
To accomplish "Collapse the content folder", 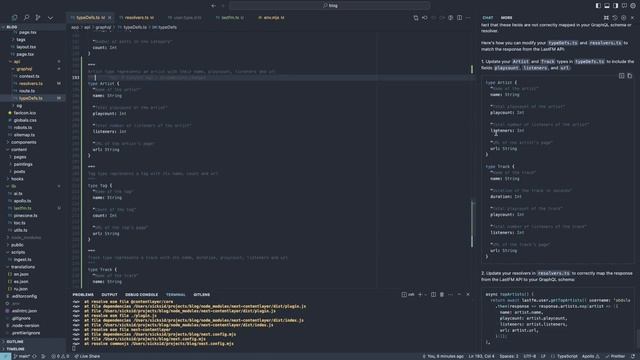I will coord(33,149).
